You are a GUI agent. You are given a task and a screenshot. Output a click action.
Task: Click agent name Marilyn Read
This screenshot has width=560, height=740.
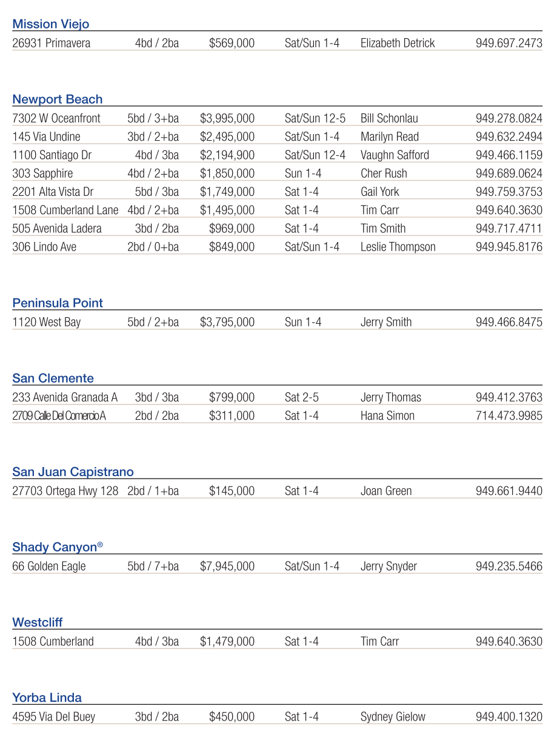[x=390, y=136]
